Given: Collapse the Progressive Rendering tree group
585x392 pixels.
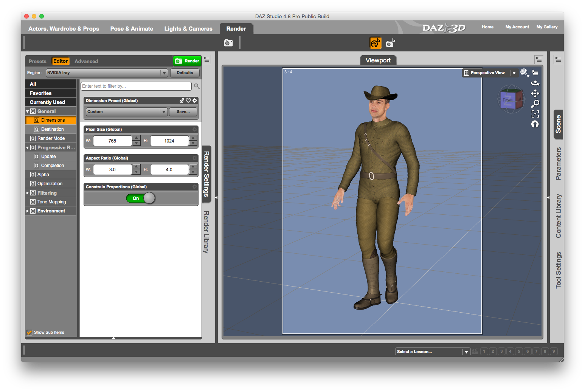Looking at the screenshot, I should pos(27,148).
